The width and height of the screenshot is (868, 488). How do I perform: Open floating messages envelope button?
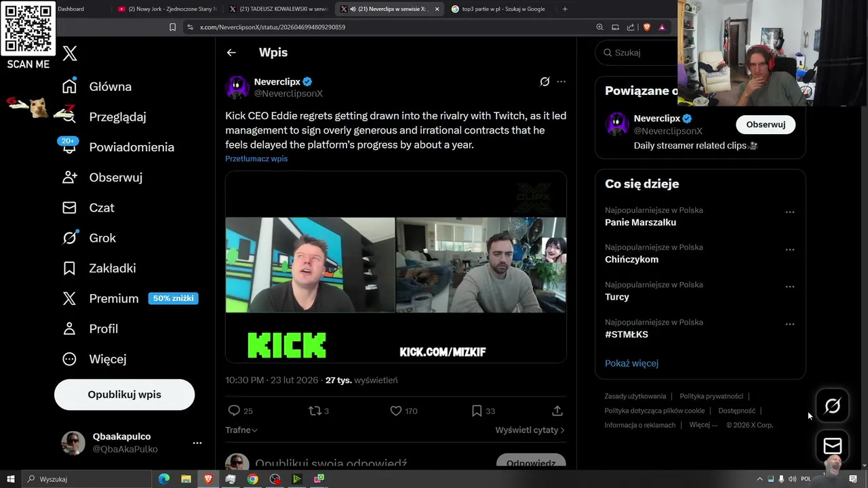coord(832,445)
